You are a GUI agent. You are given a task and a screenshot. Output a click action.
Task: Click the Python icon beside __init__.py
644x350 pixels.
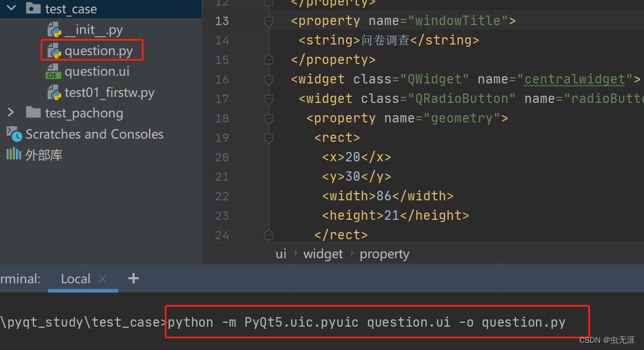[x=54, y=30]
